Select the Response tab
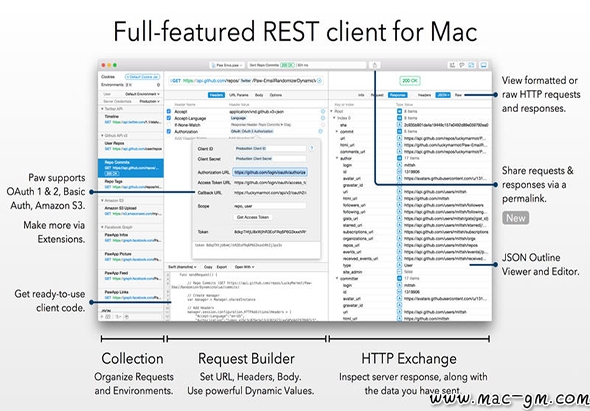 (397, 95)
